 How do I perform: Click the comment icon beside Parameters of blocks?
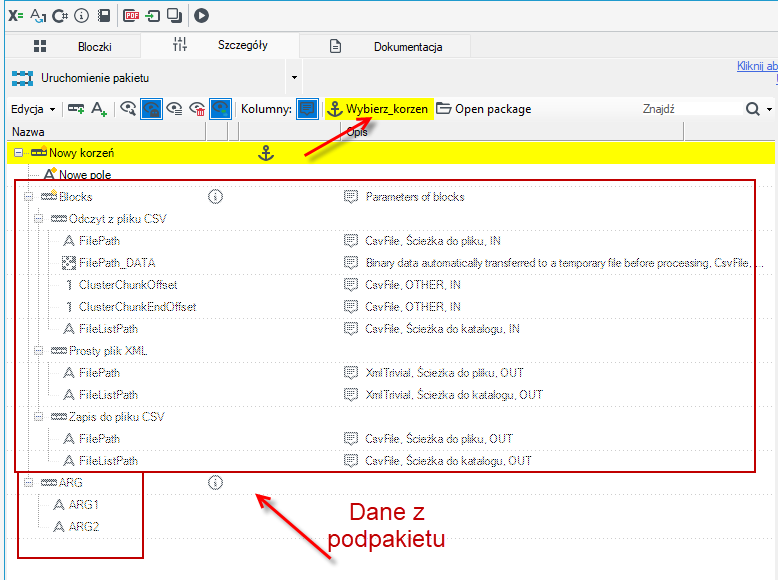[x=351, y=197]
